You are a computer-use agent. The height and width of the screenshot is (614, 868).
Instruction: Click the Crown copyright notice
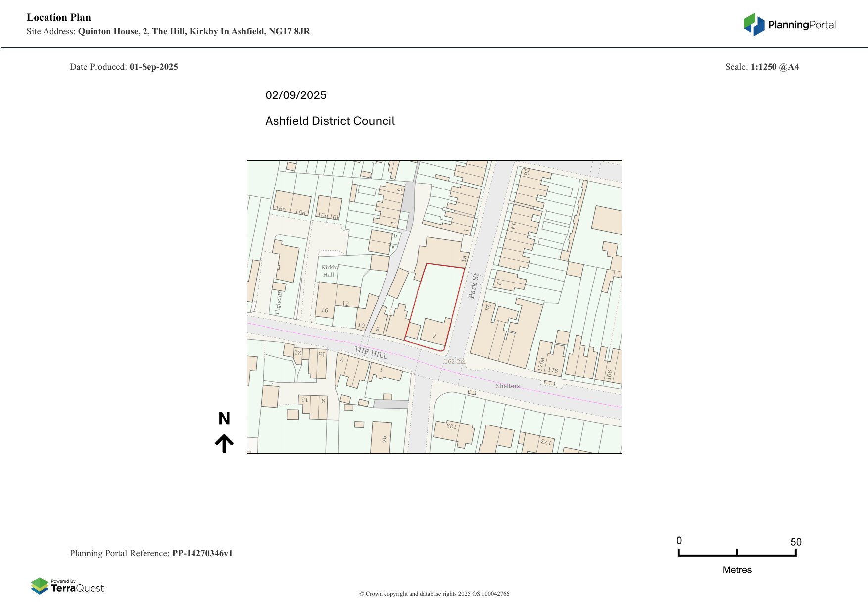[434, 594]
